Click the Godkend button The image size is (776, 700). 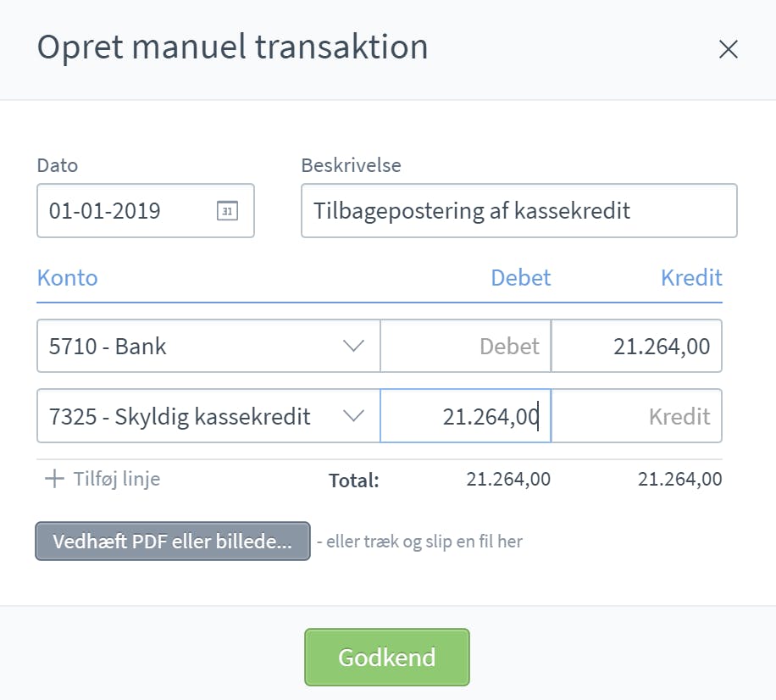386,657
